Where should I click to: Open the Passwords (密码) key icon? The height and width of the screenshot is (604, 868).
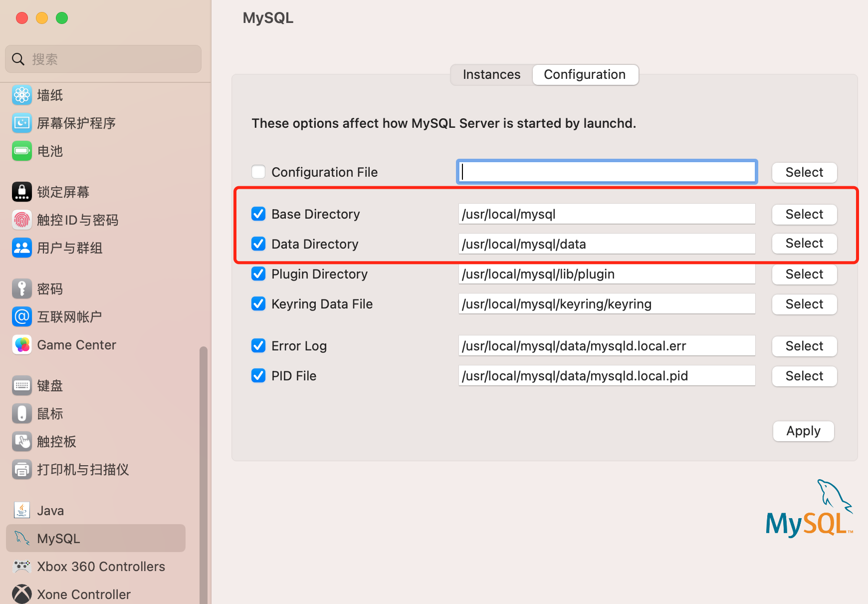point(22,289)
